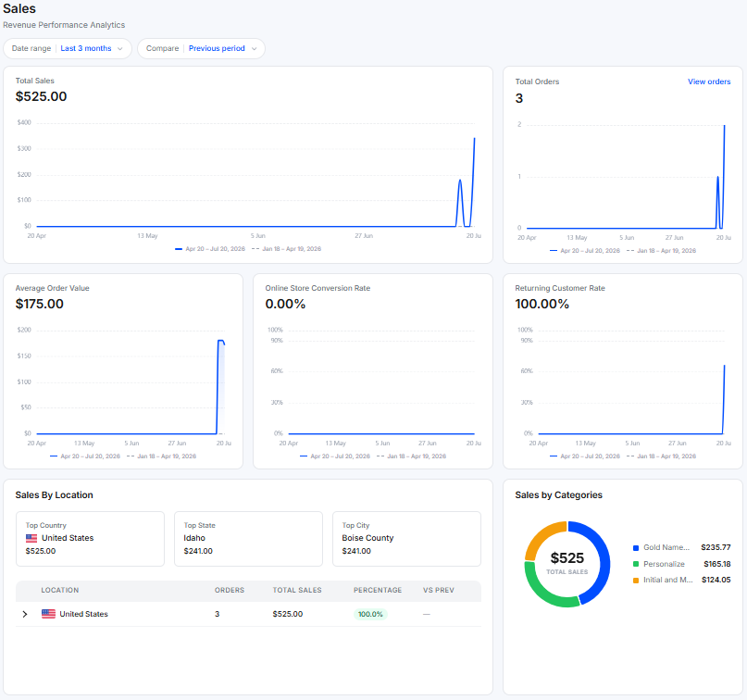Click the $235.77 Gold Name amount
The height and width of the screenshot is (700, 747).
pos(716,547)
